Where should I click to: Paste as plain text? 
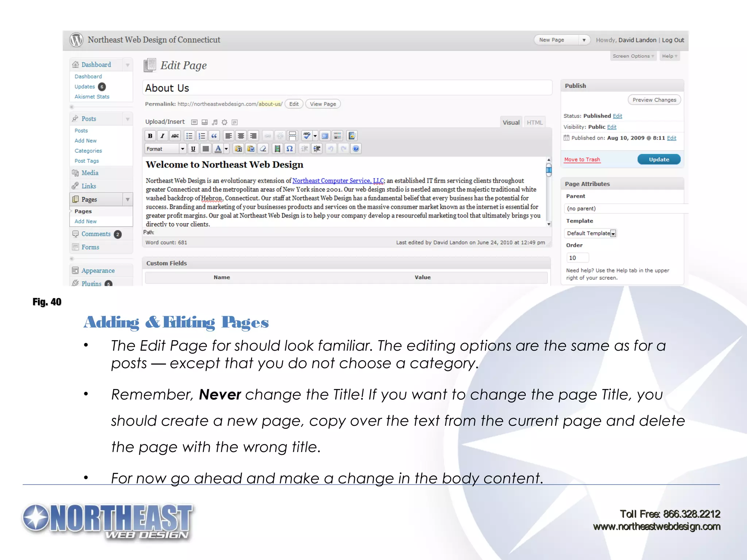pos(238,149)
